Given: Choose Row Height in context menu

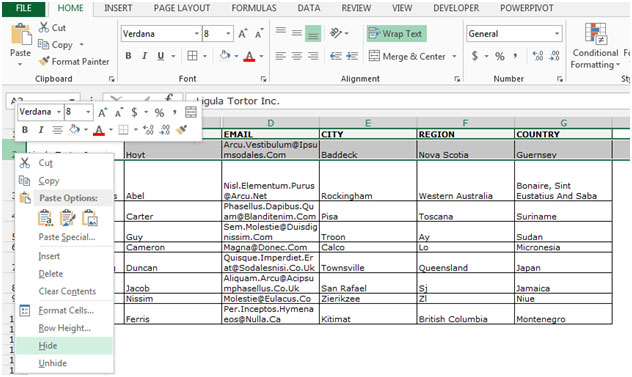Looking at the screenshot, I should (x=64, y=328).
